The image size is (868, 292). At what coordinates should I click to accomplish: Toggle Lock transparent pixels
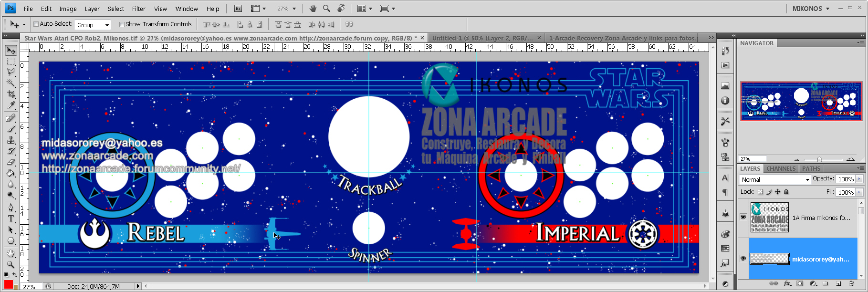[761, 192]
